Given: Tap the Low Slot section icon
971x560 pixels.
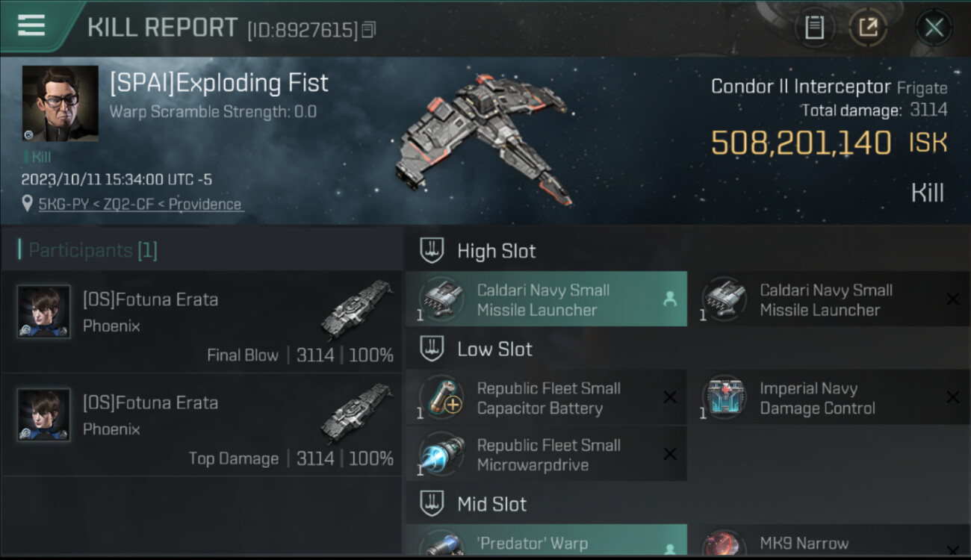Looking at the screenshot, I should click(x=432, y=349).
